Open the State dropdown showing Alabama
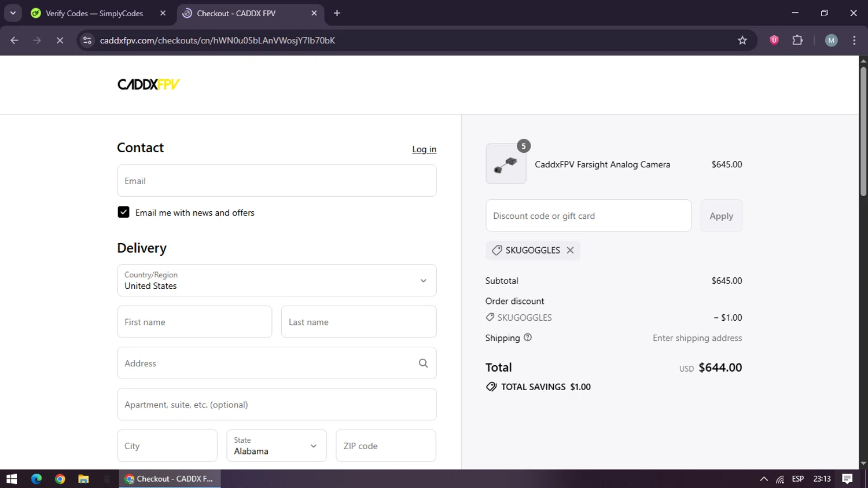Image resolution: width=868 pixels, height=488 pixels. click(x=277, y=446)
